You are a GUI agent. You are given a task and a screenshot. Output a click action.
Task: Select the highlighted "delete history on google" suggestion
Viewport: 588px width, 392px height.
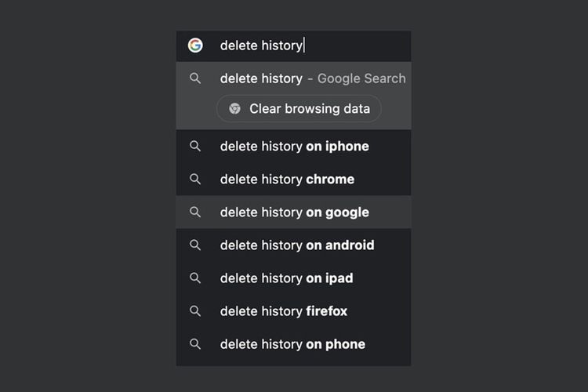click(x=294, y=212)
